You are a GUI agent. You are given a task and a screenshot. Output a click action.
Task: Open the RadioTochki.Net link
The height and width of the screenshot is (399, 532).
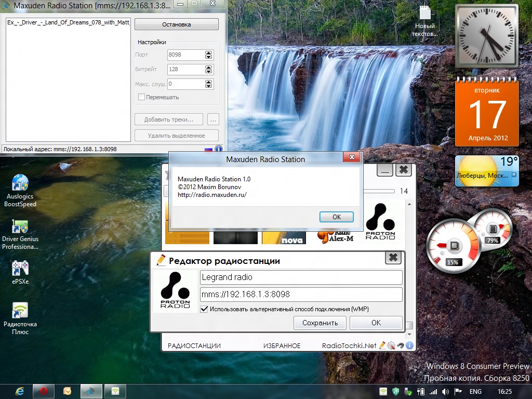click(x=349, y=345)
